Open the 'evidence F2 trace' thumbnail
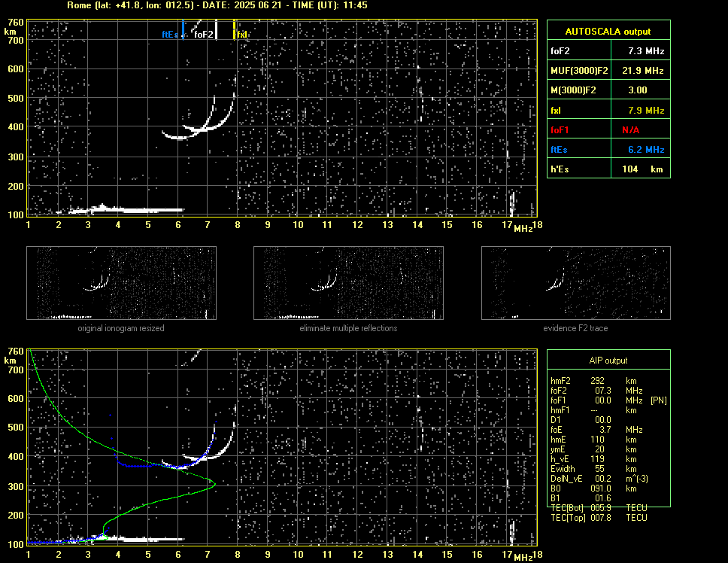This screenshot has height=563, width=728. click(576, 283)
